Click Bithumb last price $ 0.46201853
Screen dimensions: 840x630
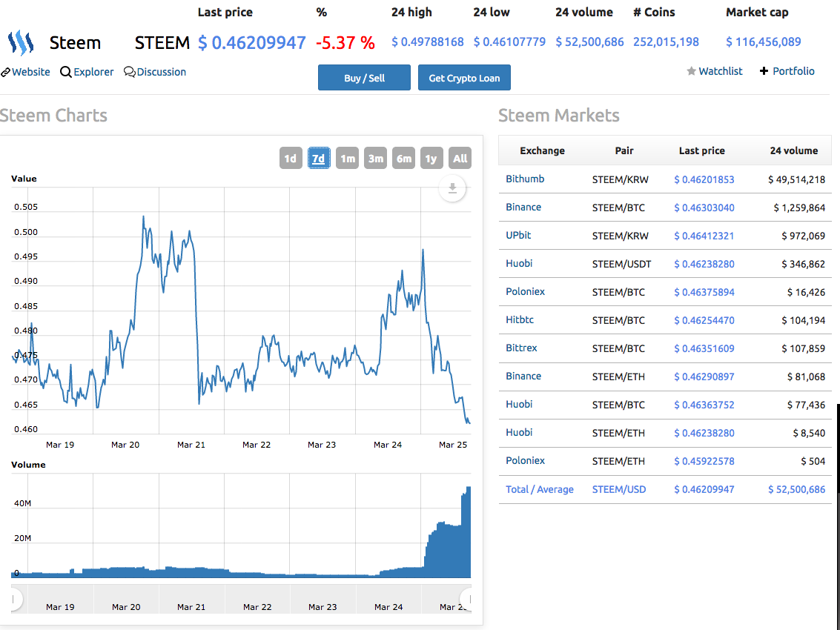(x=704, y=179)
